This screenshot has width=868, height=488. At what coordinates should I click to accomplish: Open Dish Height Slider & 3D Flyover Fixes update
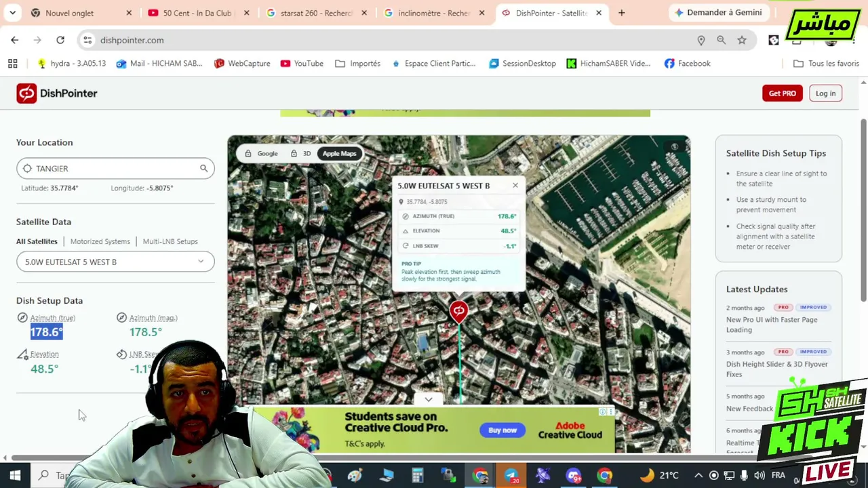tap(777, 369)
